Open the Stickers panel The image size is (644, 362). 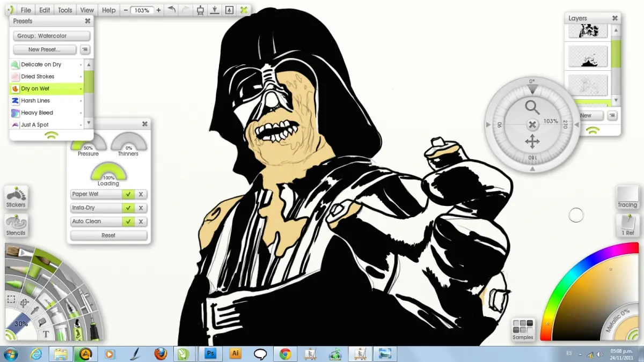16,197
